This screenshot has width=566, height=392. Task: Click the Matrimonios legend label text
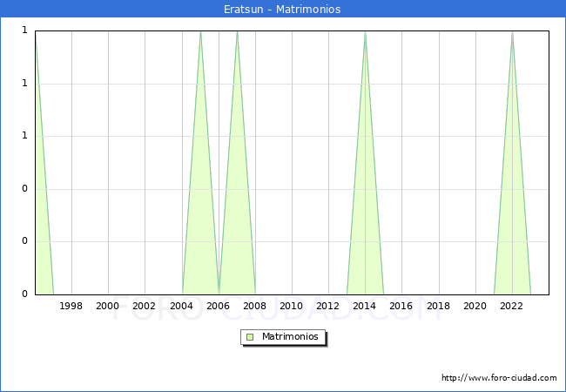coord(291,336)
